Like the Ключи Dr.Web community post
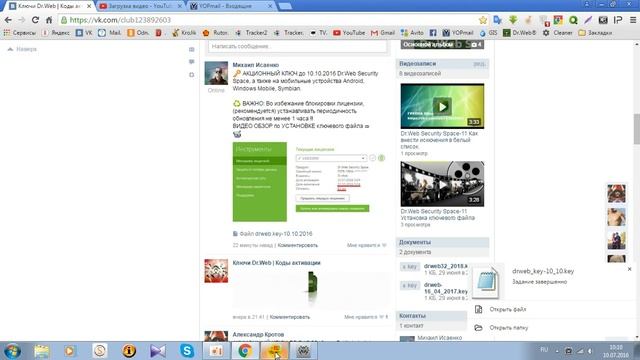Screen dimensions: 640x360 coord(365,317)
